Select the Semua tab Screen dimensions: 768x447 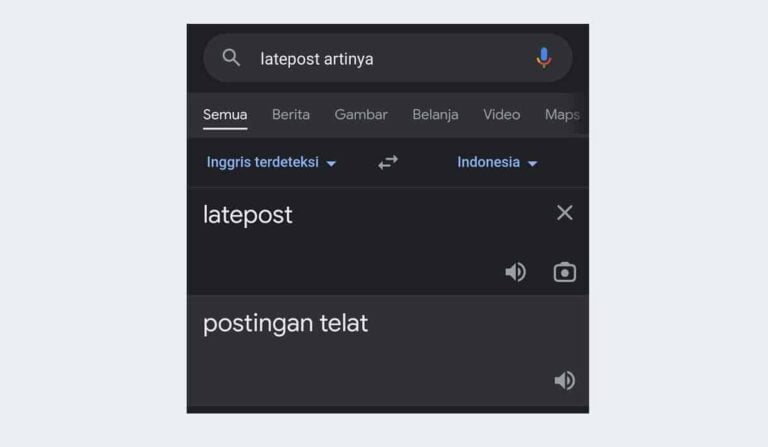[x=225, y=115]
